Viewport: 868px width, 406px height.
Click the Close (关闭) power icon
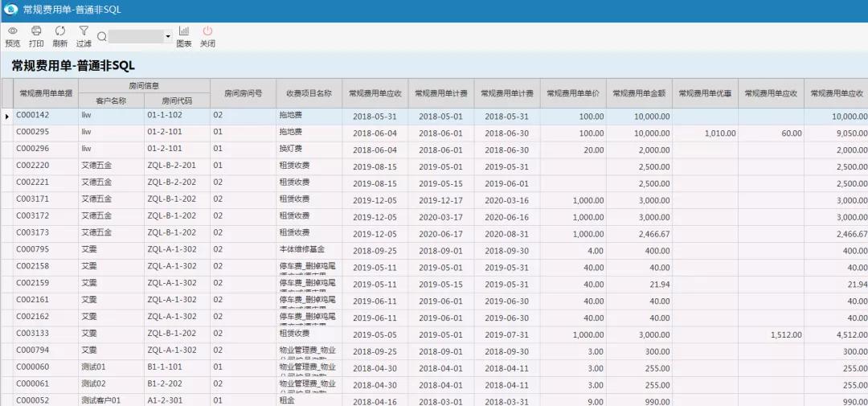pyautogui.click(x=207, y=31)
